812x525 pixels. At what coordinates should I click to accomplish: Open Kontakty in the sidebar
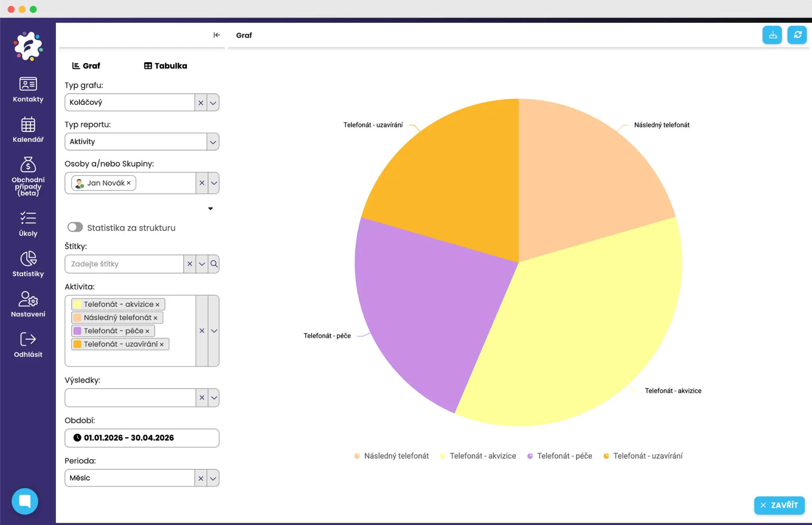(x=28, y=90)
